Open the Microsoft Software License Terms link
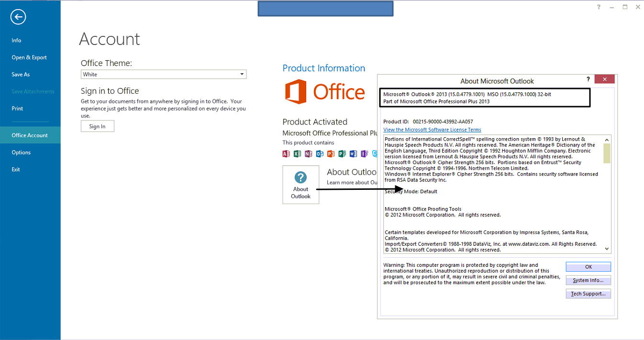 (432, 129)
